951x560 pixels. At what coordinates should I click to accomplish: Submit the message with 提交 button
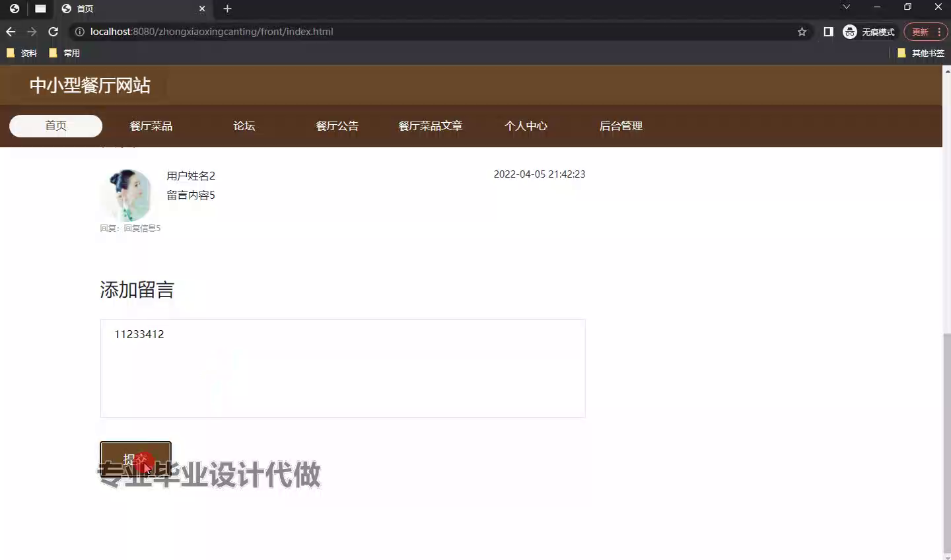[135, 458]
